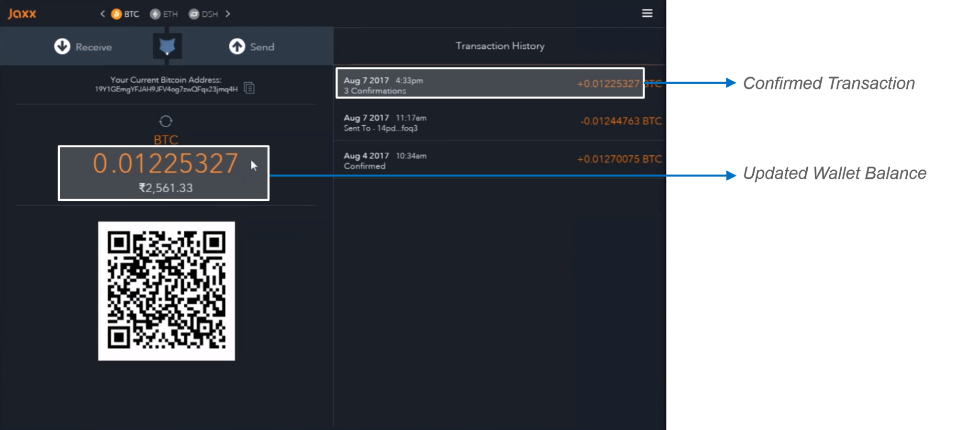Viewport: 980px width, 430px height.
Task: Open the Sent To 14pd...foq3 transaction
Action: click(500, 122)
